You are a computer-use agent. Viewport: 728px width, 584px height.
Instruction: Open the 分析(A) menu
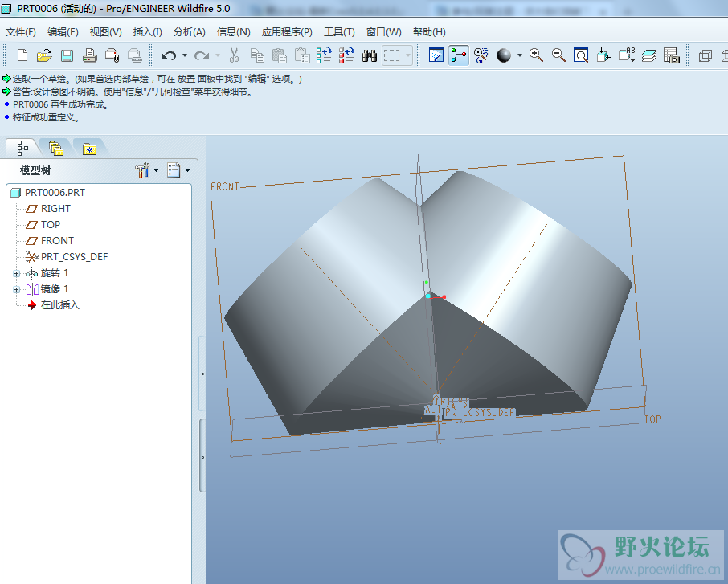point(189,32)
